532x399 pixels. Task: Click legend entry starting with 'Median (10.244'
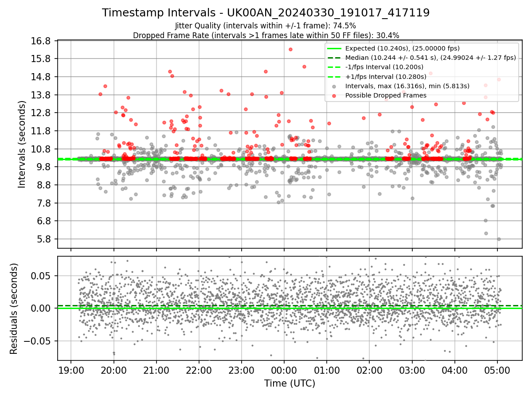pos(430,58)
